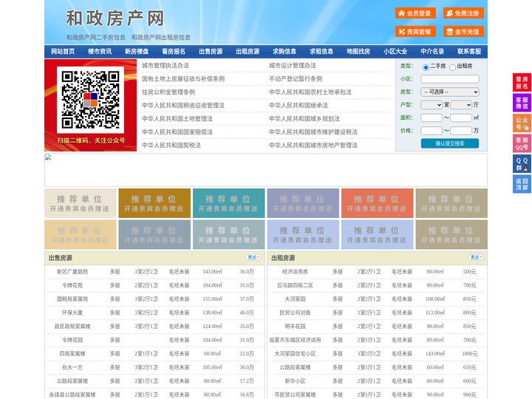Image resolution: width=532 pixels, height=399 pixels.
Task: Focus the maximum 面积 input
Action: pyautogui.click(x=461, y=117)
